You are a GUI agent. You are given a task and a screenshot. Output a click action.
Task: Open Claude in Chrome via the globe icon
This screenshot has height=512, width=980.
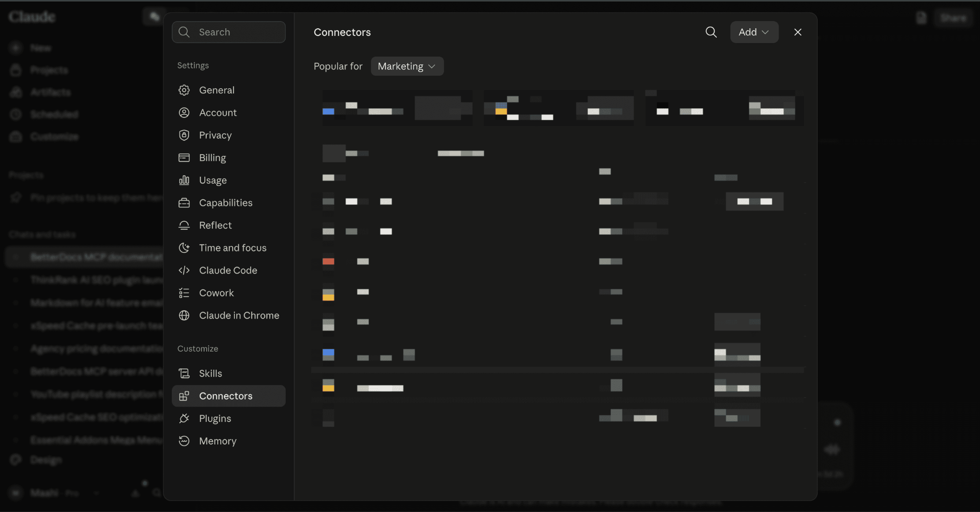click(x=184, y=315)
